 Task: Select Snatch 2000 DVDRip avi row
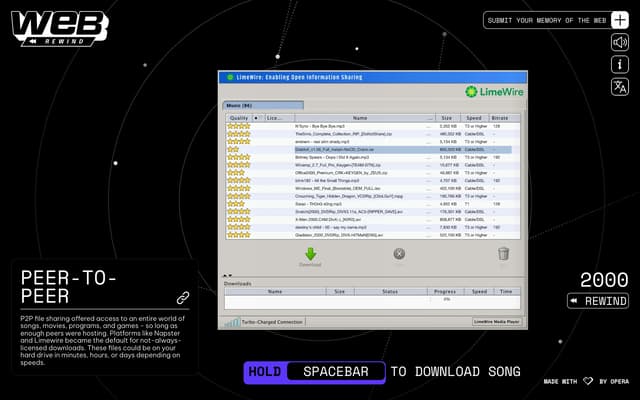373,211
